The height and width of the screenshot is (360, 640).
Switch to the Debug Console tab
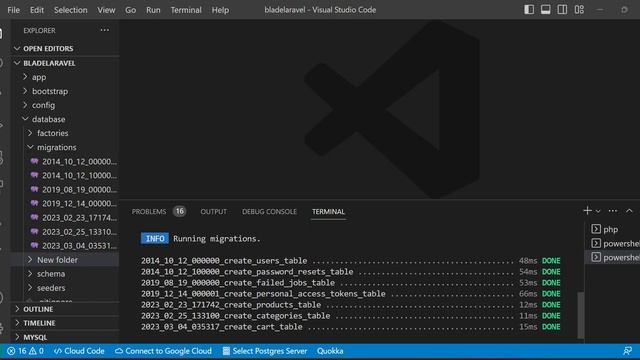click(269, 211)
